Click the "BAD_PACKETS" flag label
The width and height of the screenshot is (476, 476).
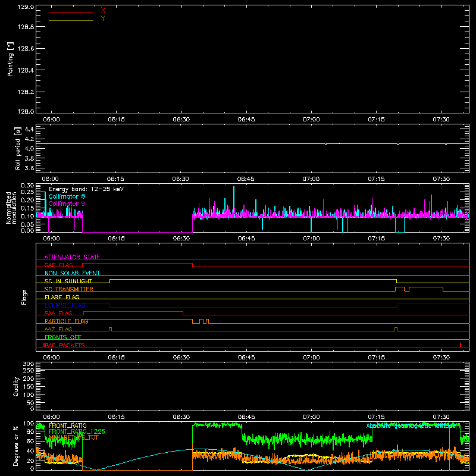64,345
